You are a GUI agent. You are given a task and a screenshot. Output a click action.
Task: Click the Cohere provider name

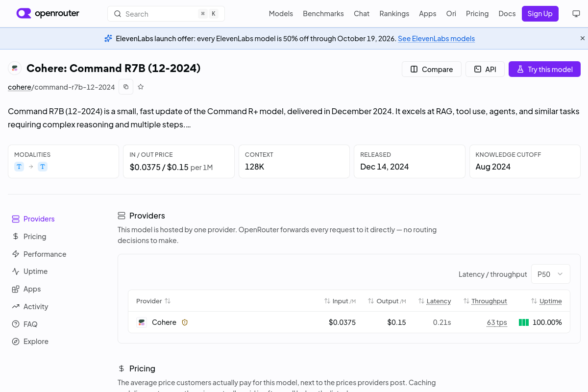(x=164, y=322)
